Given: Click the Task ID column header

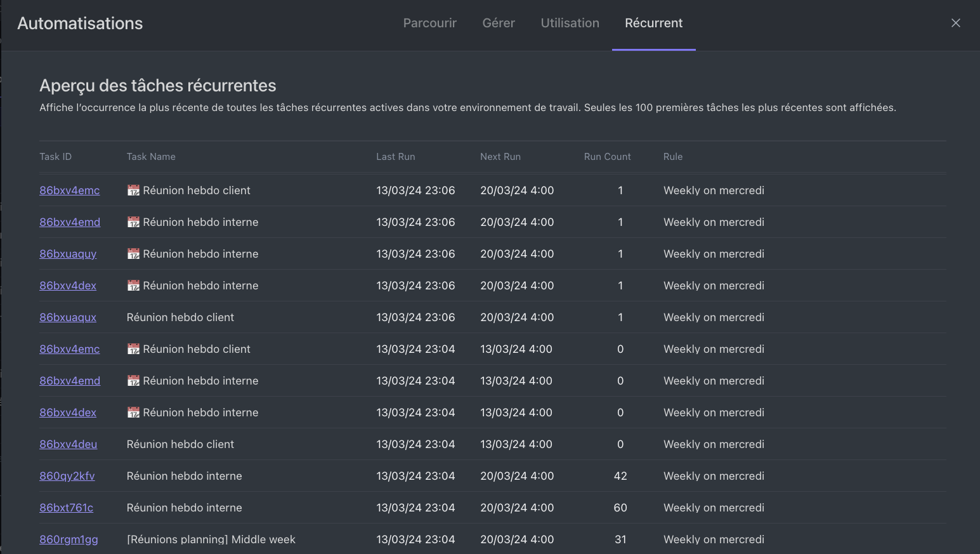Looking at the screenshot, I should tap(55, 157).
